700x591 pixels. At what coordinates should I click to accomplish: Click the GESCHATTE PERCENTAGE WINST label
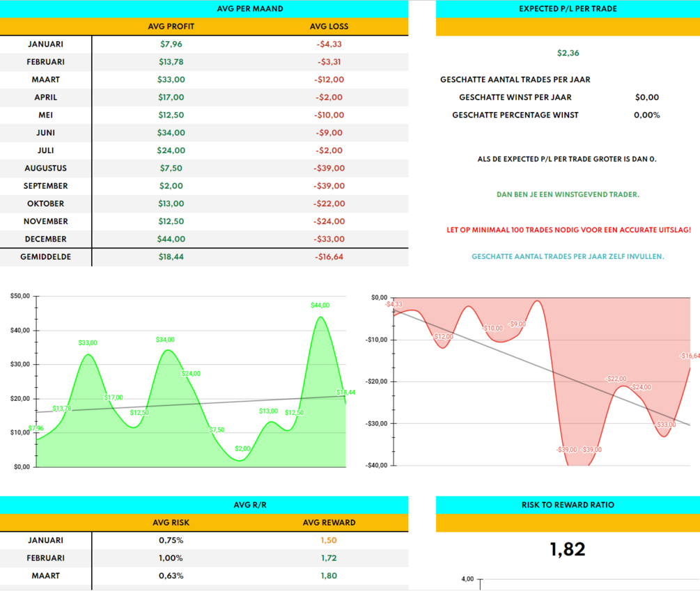pos(515,115)
